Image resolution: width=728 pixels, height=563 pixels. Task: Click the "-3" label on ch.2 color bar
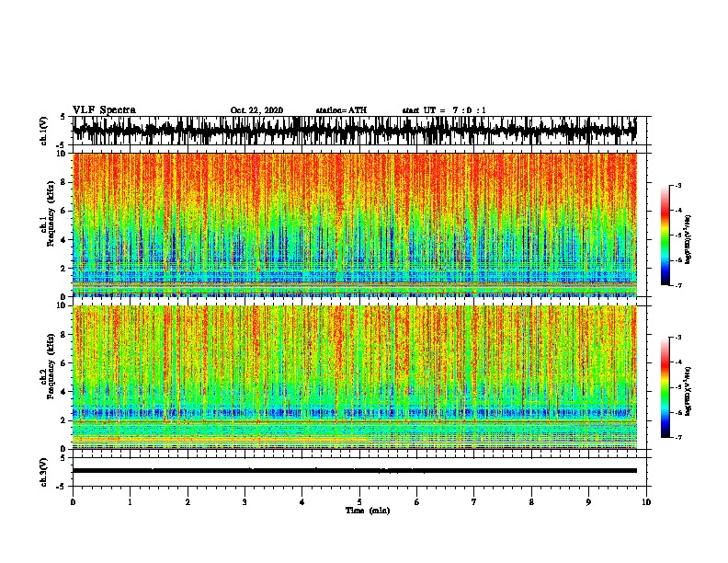677,338
